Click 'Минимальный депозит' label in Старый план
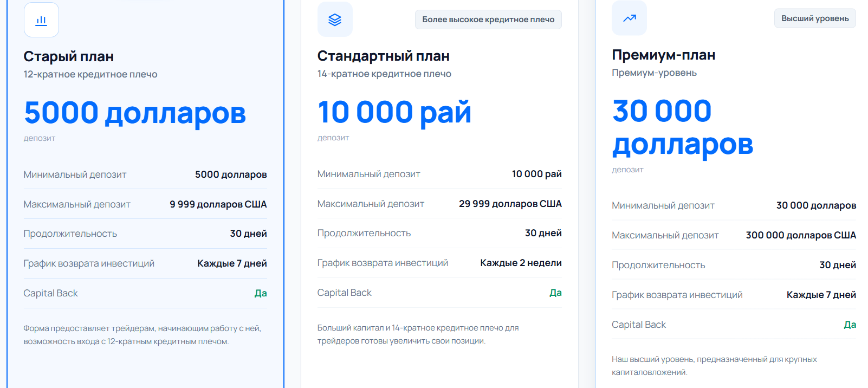This screenshot has width=868, height=388. tap(75, 174)
